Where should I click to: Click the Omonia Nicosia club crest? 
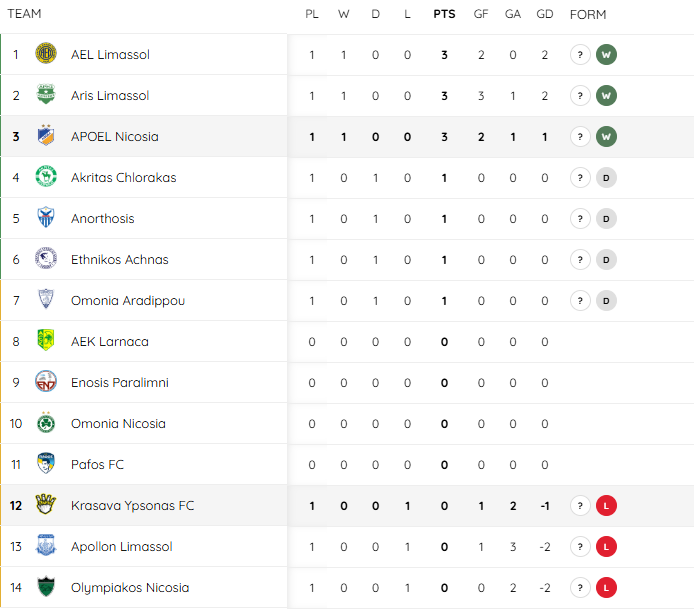point(45,423)
